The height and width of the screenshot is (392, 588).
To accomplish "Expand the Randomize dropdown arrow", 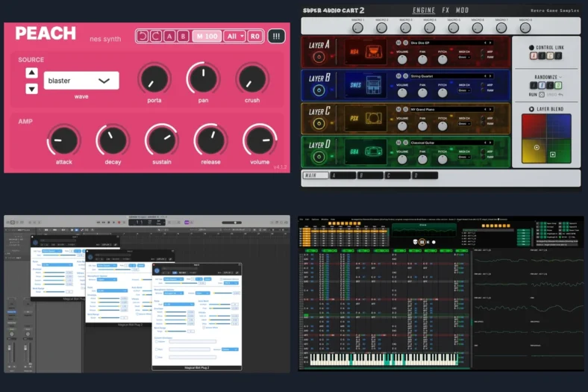I will (x=560, y=77).
